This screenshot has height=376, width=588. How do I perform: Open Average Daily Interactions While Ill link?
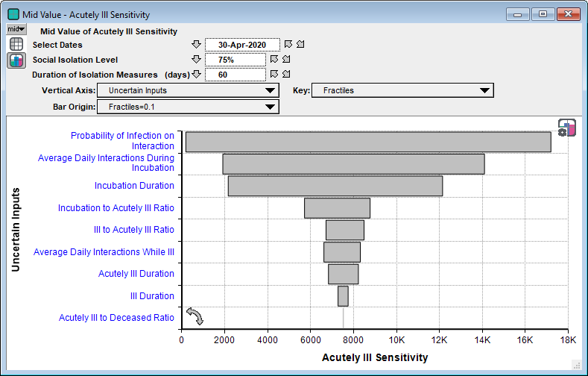[104, 252]
